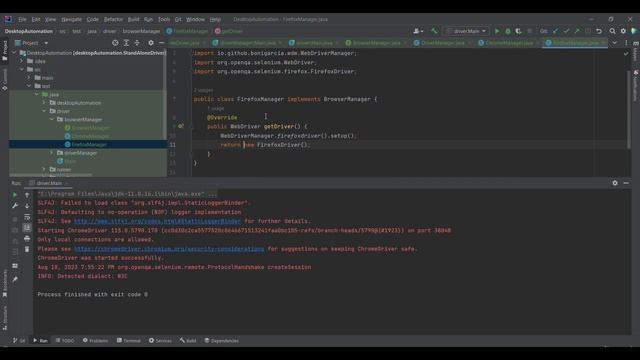
Task: Collapse the DesktopAutomation root node
Action: [15, 53]
